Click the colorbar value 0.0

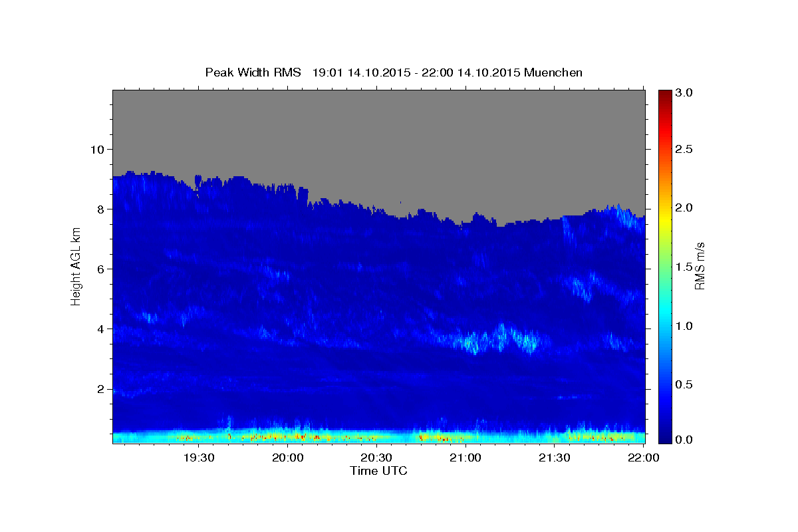[684, 440]
